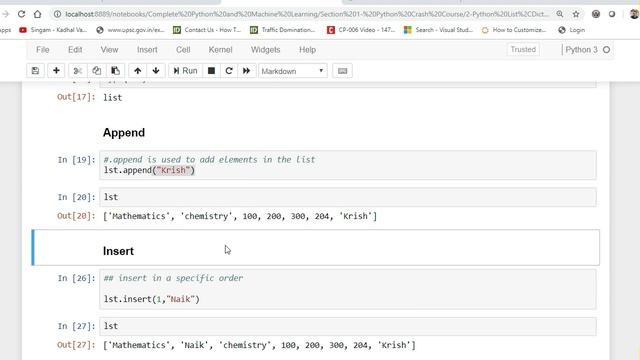Click the In [20] lst code cell
The image size is (640, 360).
[348, 197]
